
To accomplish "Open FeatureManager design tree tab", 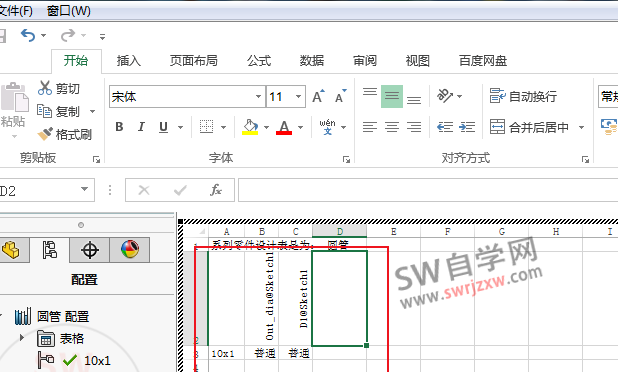I will [x=14, y=250].
